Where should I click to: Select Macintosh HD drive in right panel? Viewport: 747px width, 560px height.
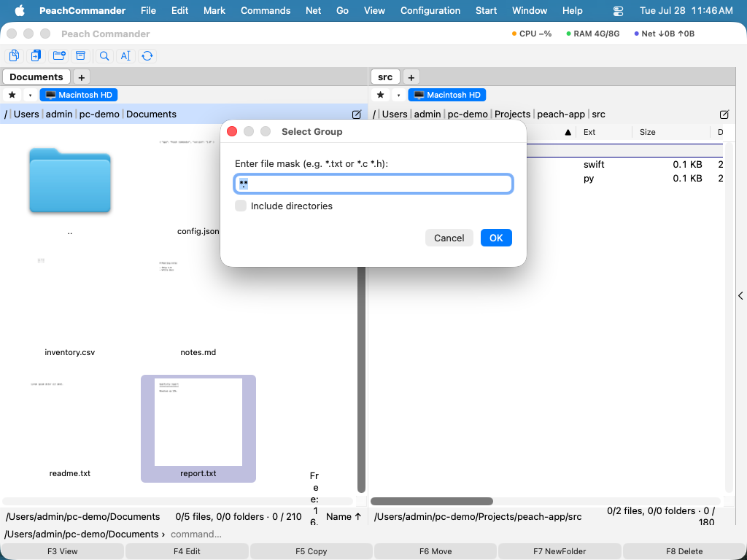pos(447,95)
